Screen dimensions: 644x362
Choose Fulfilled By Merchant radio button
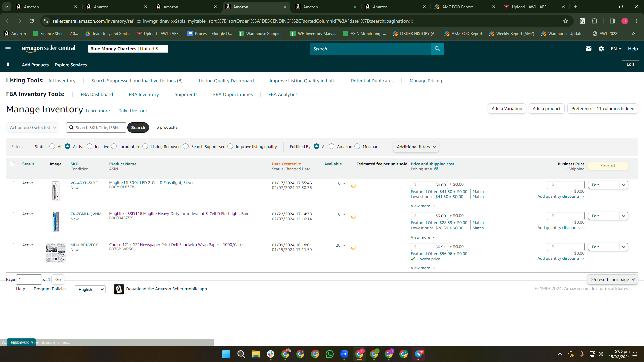click(x=357, y=146)
